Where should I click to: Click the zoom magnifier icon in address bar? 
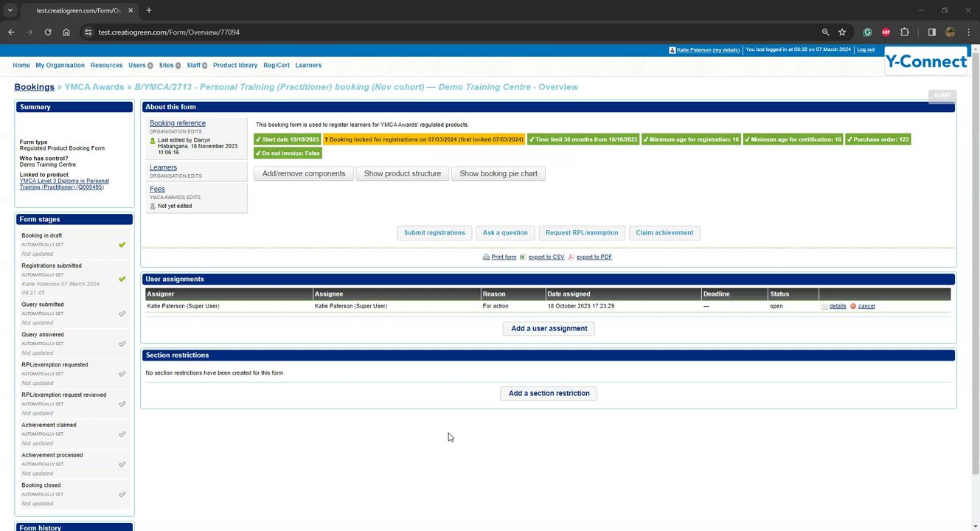click(825, 32)
